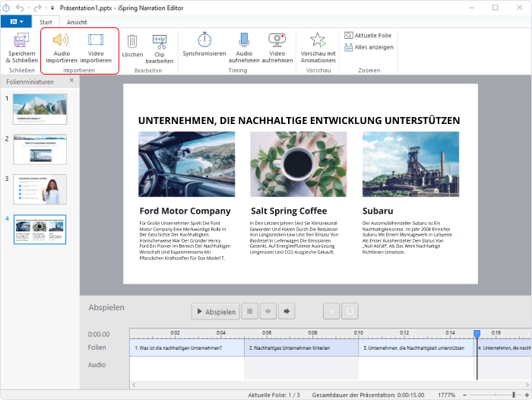Click the coffee cup image on slide
532x400 pixels.
point(298,164)
